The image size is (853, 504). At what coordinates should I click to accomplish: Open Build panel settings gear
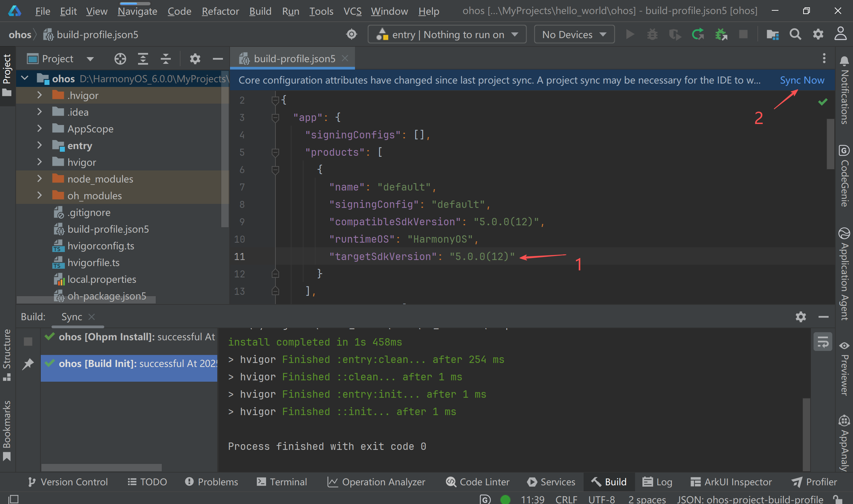coord(801,317)
